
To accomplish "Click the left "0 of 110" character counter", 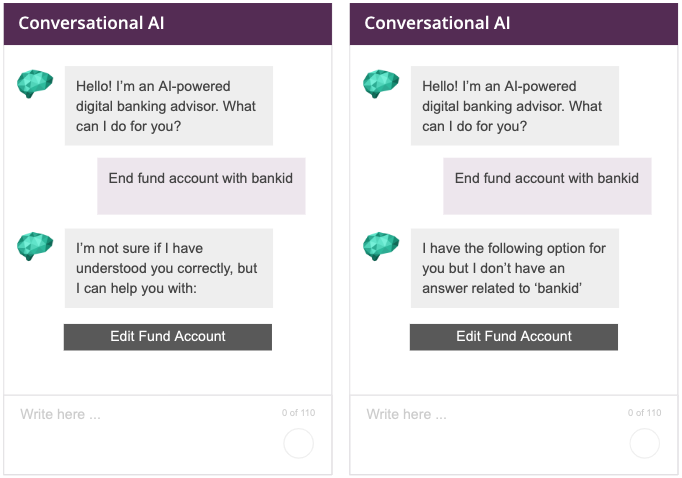I will [x=298, y=413].
